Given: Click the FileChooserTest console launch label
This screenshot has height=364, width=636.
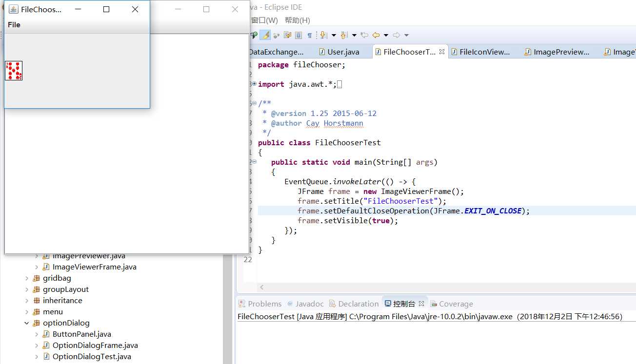Looking at the screenshot, I should pyautogui.click(x=430, y=317).
